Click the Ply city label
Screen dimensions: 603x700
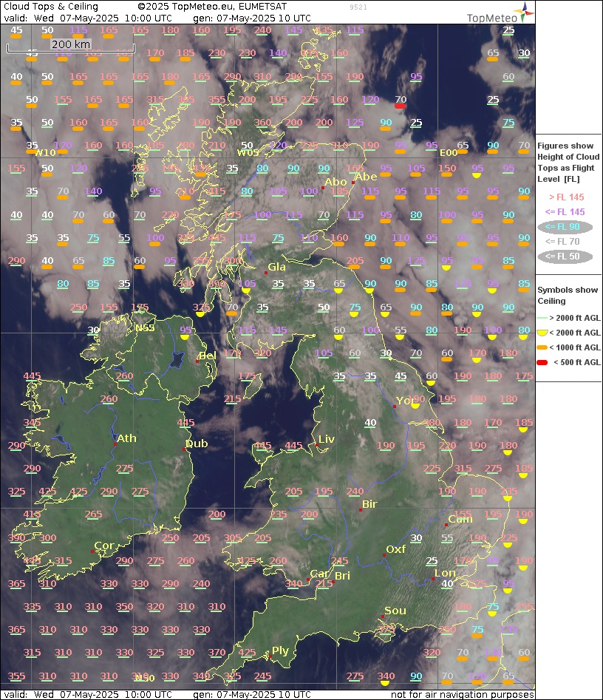(280, 651)
